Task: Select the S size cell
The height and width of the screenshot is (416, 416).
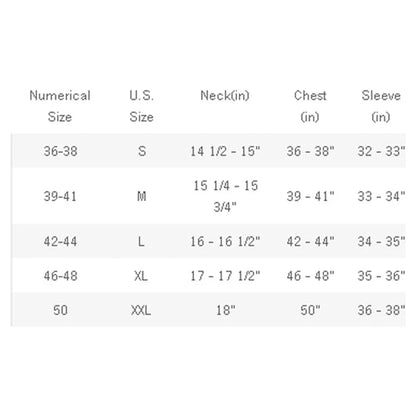Action: [142, 151]
